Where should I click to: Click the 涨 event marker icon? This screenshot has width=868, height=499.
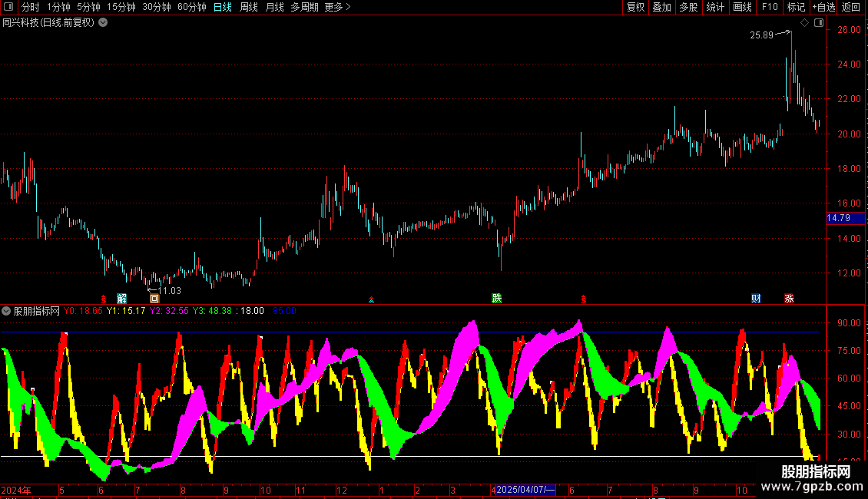[789, 299]
